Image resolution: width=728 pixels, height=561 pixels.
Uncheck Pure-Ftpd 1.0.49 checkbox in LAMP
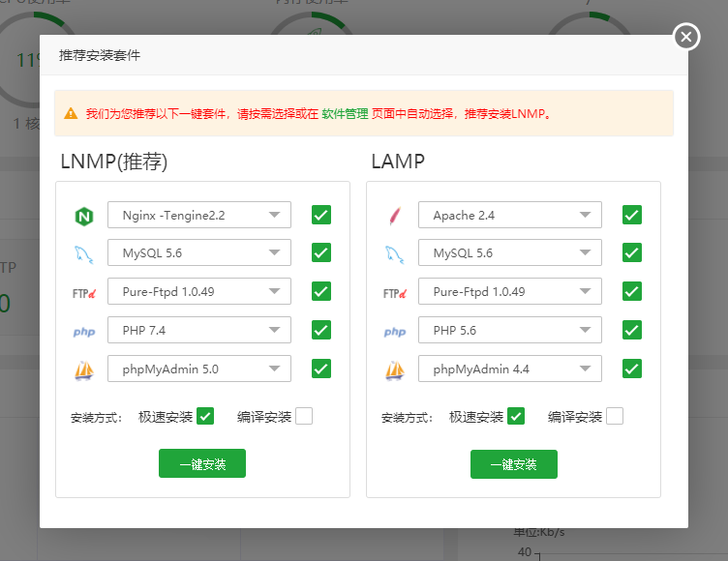[x=632, y=291]
